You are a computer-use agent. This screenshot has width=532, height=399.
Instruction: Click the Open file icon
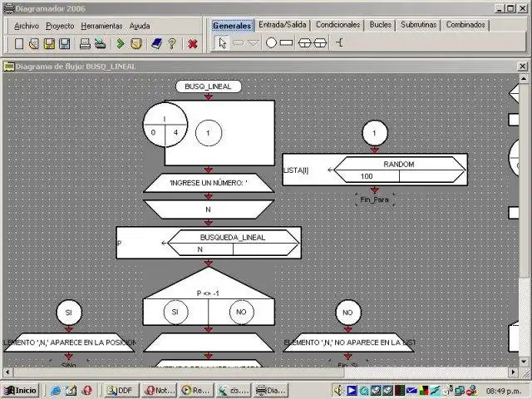(x=34, y=44)
